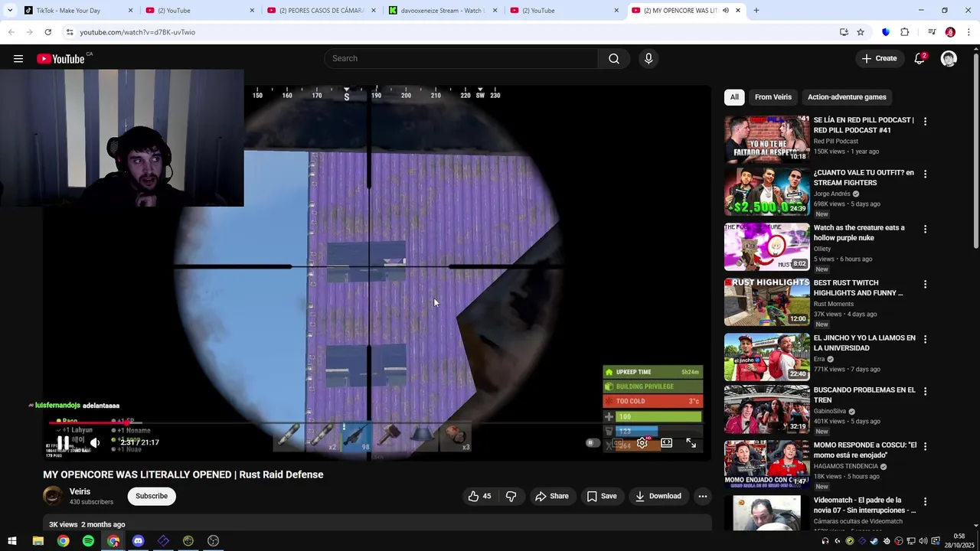Open the Bitwarden shield extension
Screen dimensions: 980x551
886,32
